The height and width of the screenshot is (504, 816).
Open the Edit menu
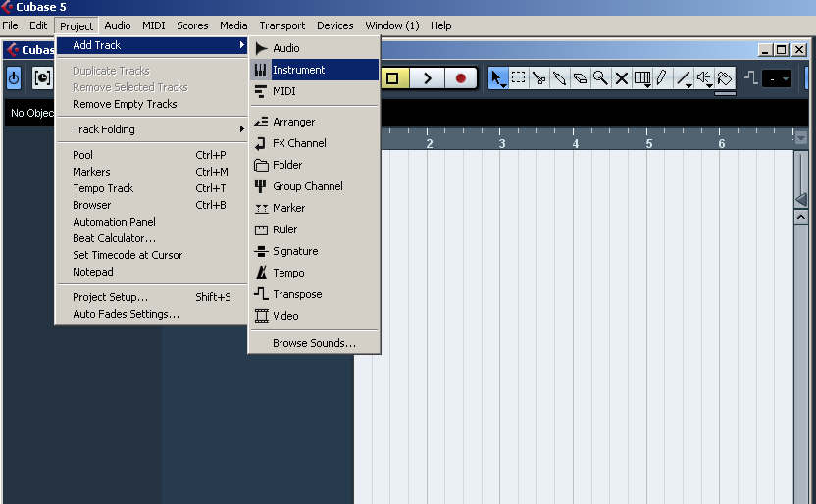(x=38, y=25)
